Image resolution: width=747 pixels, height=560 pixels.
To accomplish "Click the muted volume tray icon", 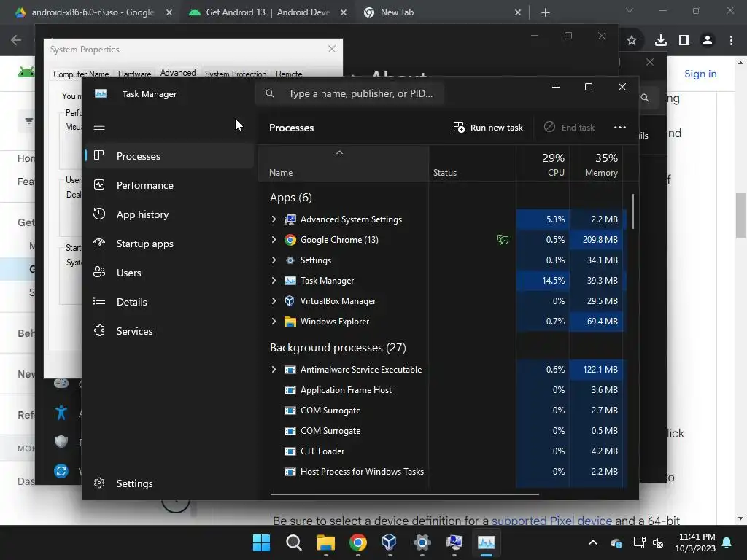I will pos(658,542).
